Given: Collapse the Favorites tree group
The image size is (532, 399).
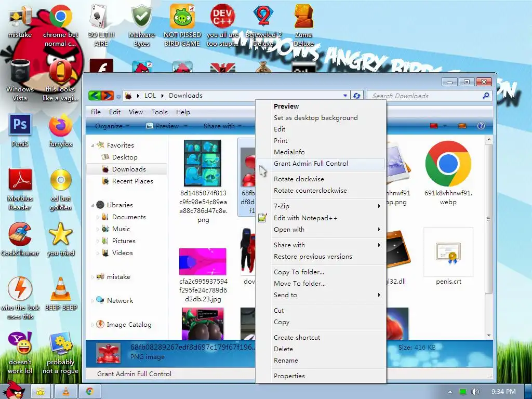Looking at the screenshot, I should pyautogui.click(x=92, y=145).
